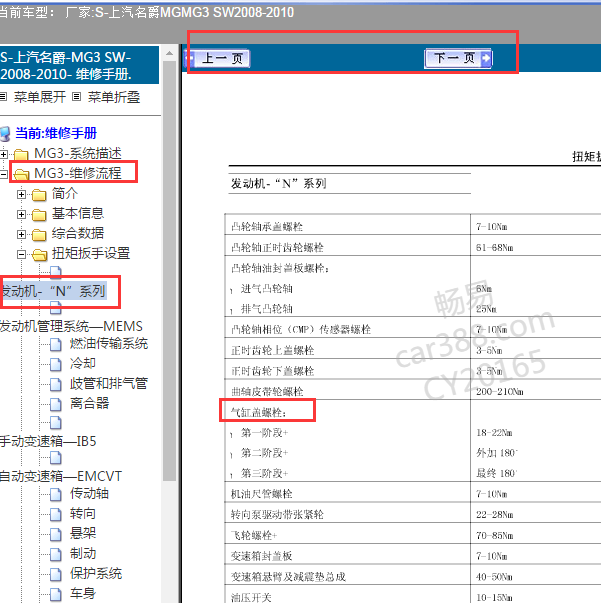The image size is (601, 603).
Task: Open the 歧管和排气管 page
Action: click(x=109, y=383)
